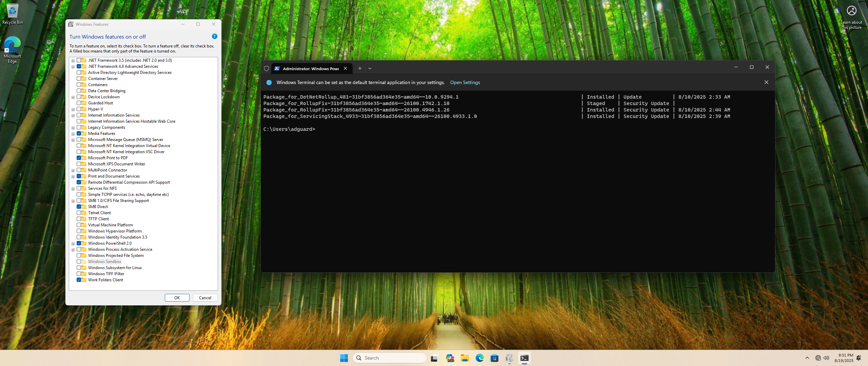Viewport: 868px width, 366px height.
Task: Enable the Hyper-V checkbox
Action: click(x=79, y=109)
